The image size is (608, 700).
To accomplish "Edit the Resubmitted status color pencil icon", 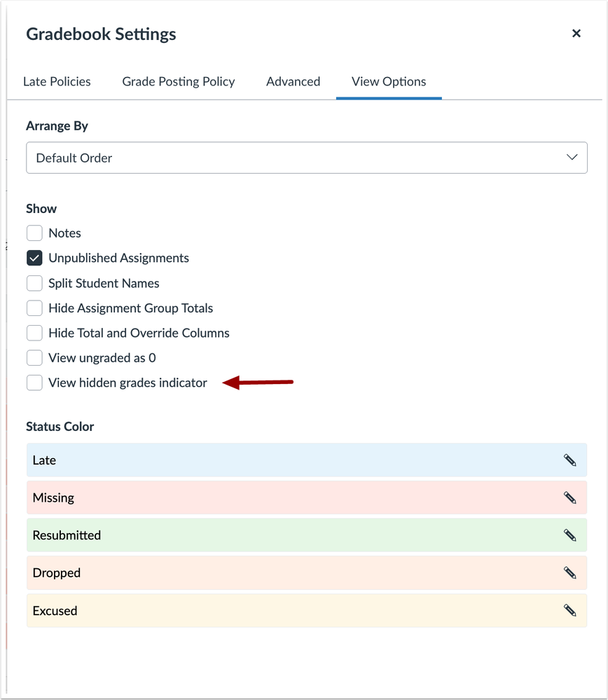I will point(570,535).
